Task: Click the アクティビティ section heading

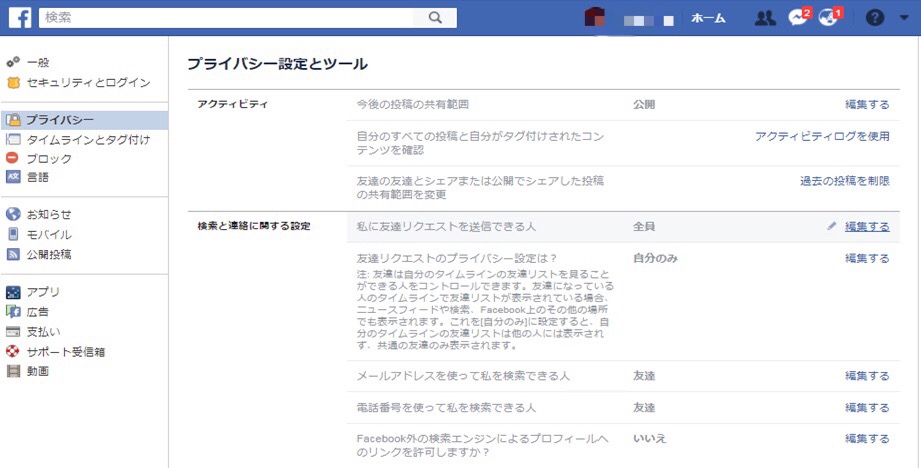Action: click(x=233, y=105)
